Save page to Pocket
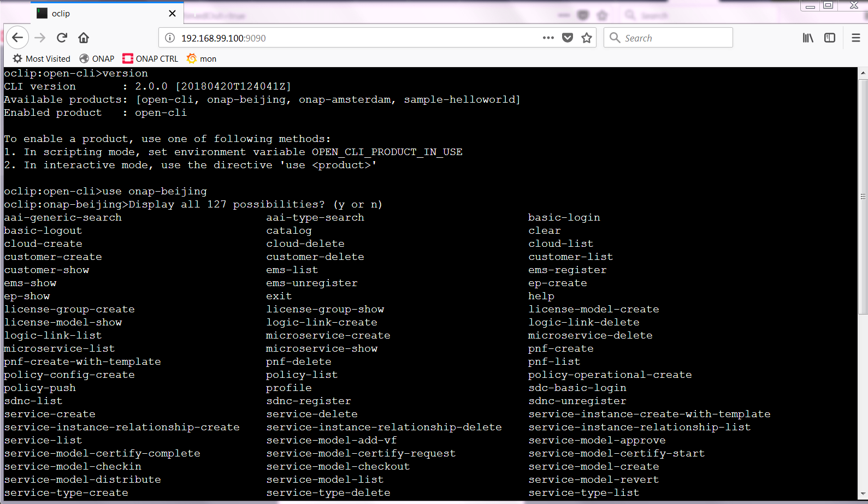Viewport: 868px width, 504px height. (x=568, y=38)
